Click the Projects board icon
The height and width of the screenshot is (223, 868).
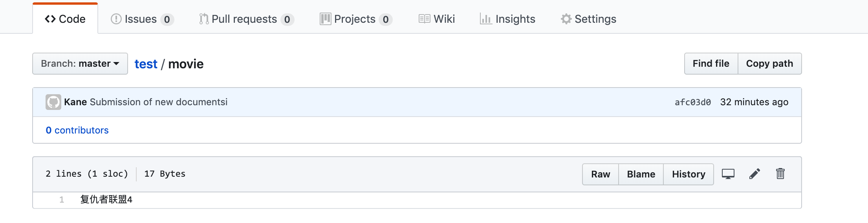325,19
